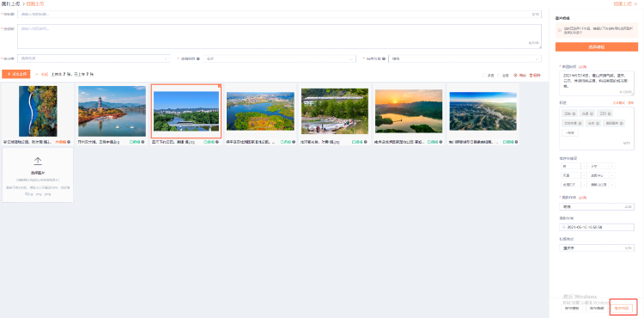The image size is (644, 318).
Task: Click the 提交作品 submit button
Action: [x=622, y=309]
